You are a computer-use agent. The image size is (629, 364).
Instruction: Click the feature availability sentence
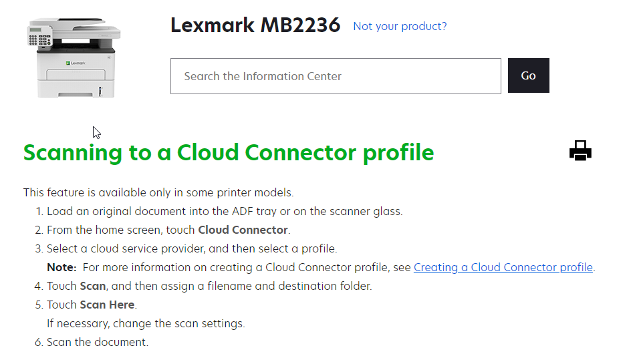(158, 192)
